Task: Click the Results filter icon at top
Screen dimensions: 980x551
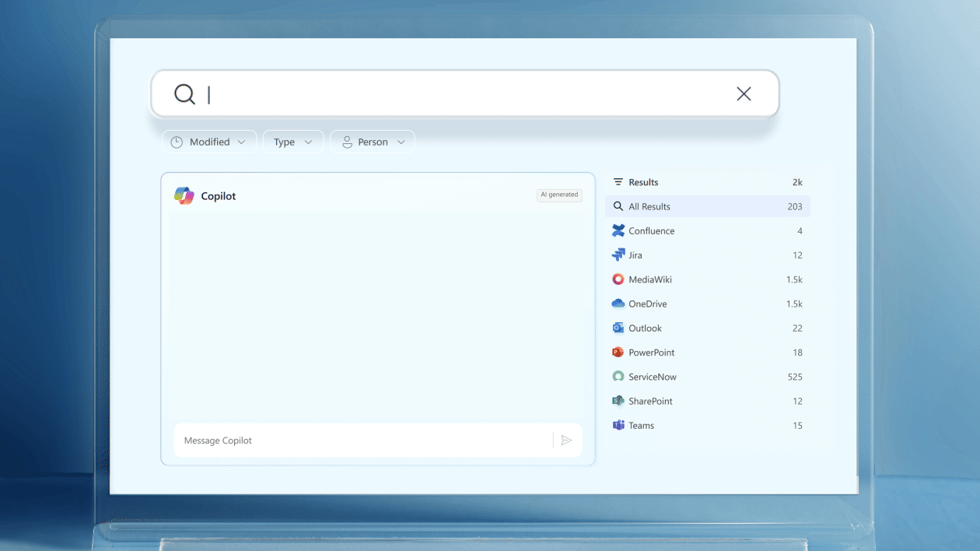Action: (x=617, y=181)
